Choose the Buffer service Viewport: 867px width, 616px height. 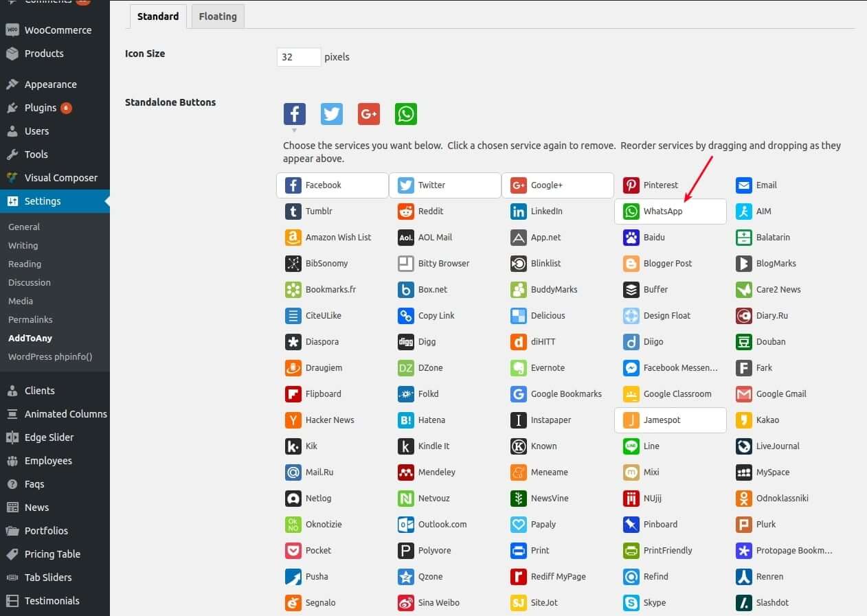coord(670,290)
